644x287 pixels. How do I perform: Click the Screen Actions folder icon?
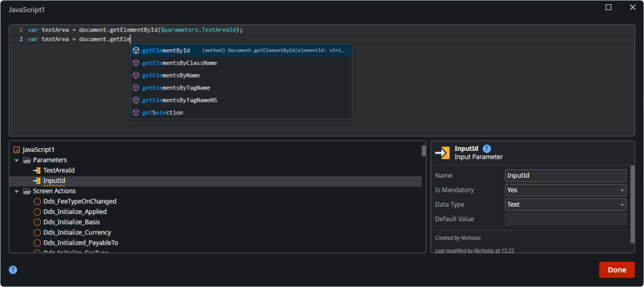tap(27, 191)
